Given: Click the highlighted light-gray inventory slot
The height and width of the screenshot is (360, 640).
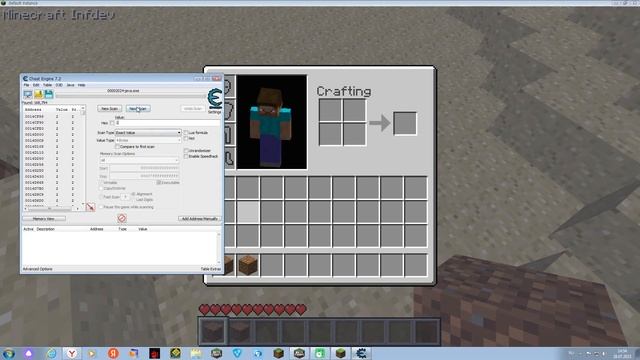Looking at the screenshot, I should pyautogui.click(x=248, y=212).
